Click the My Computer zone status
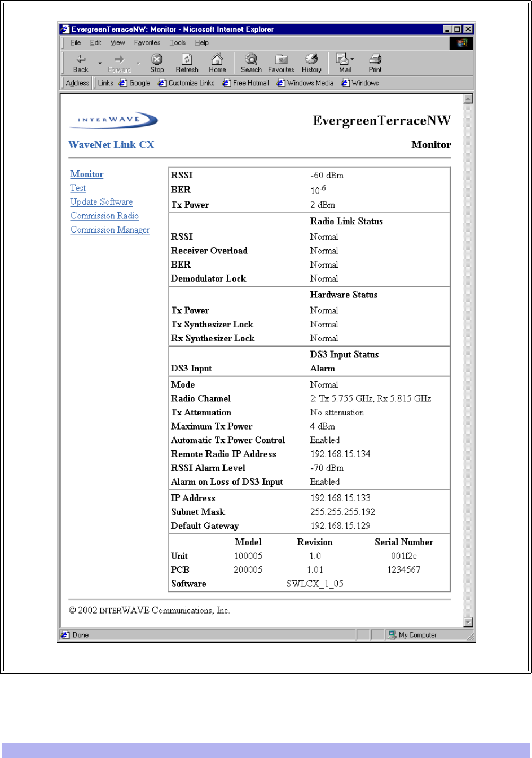Image resolution: width=532 pixels, height=758 pixels. coord(412,635)
